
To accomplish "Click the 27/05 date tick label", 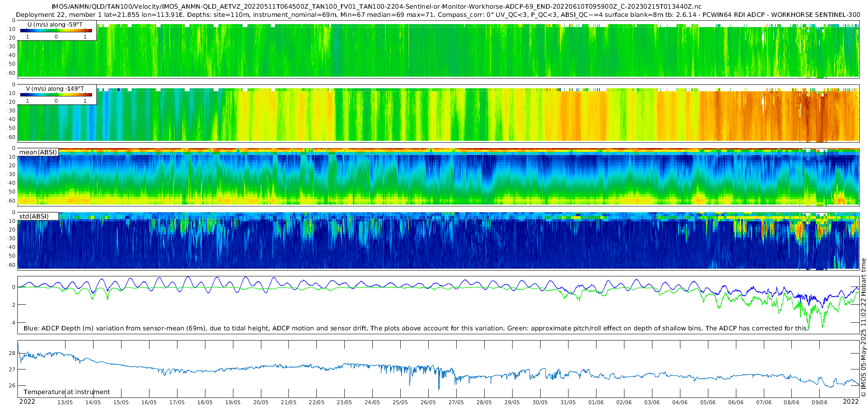I will [x=456, y=402].
